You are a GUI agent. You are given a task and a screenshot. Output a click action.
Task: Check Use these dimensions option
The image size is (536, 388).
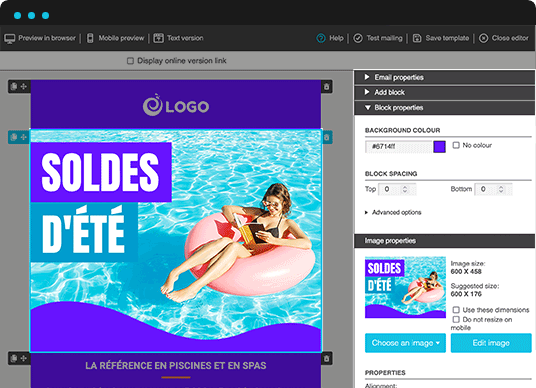pyautogui.click(x=456, y=310)
